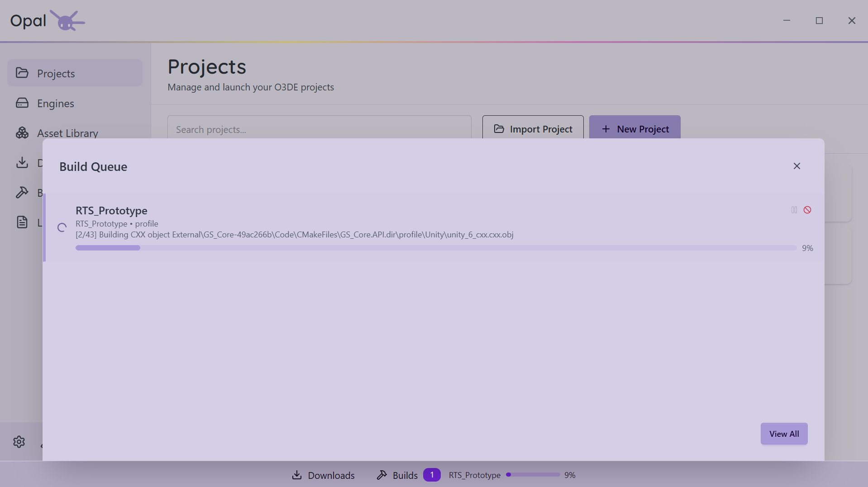Click the Opal logo icon
868x487 pixels.
(67, 20)
